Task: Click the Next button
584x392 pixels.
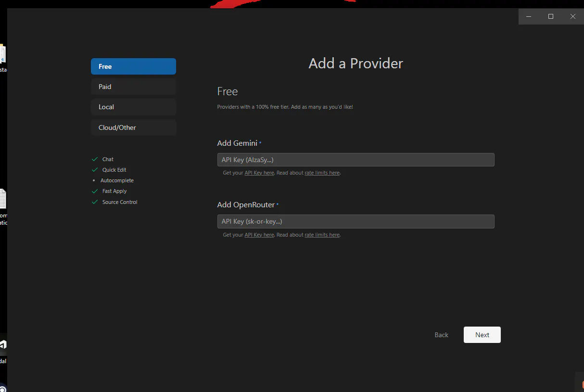Action: [482, 335]
